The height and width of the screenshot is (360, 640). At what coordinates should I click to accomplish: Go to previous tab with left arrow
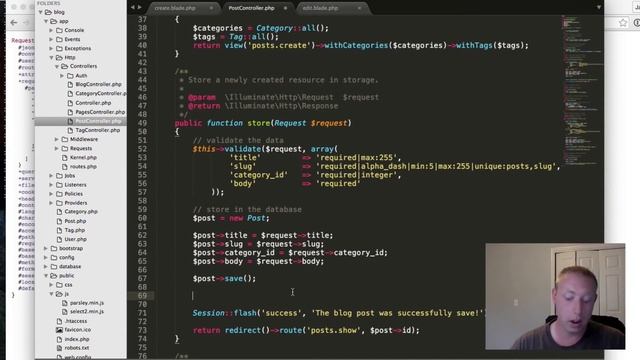click(133, 7)
